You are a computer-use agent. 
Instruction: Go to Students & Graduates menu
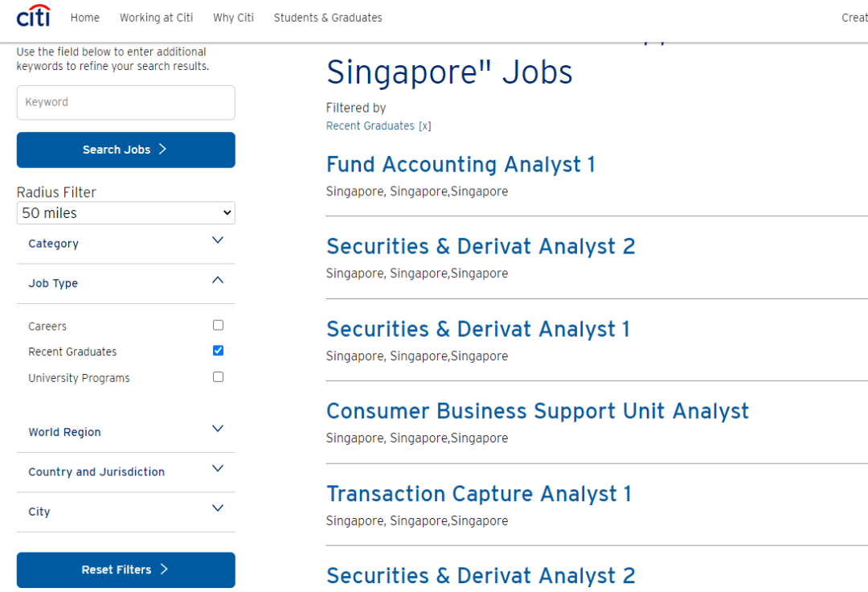(328, 18)
